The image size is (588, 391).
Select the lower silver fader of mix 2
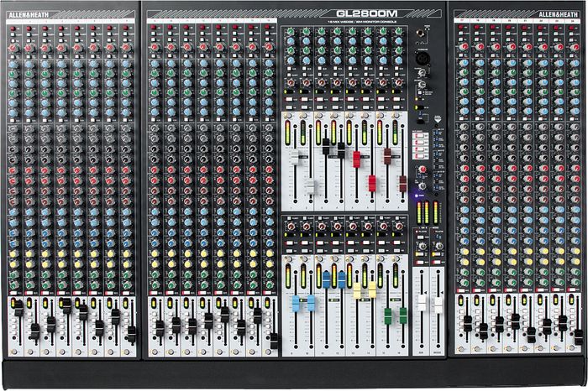[311, 187]
